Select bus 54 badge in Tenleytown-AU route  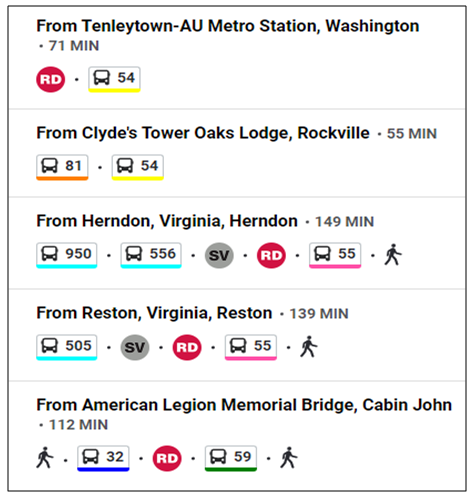point(114,79)
